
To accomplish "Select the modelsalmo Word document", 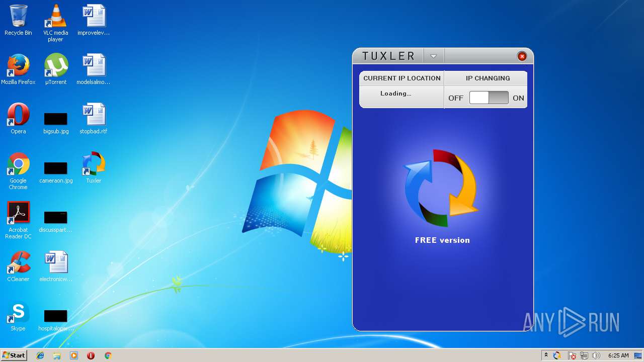I will 94,69.
